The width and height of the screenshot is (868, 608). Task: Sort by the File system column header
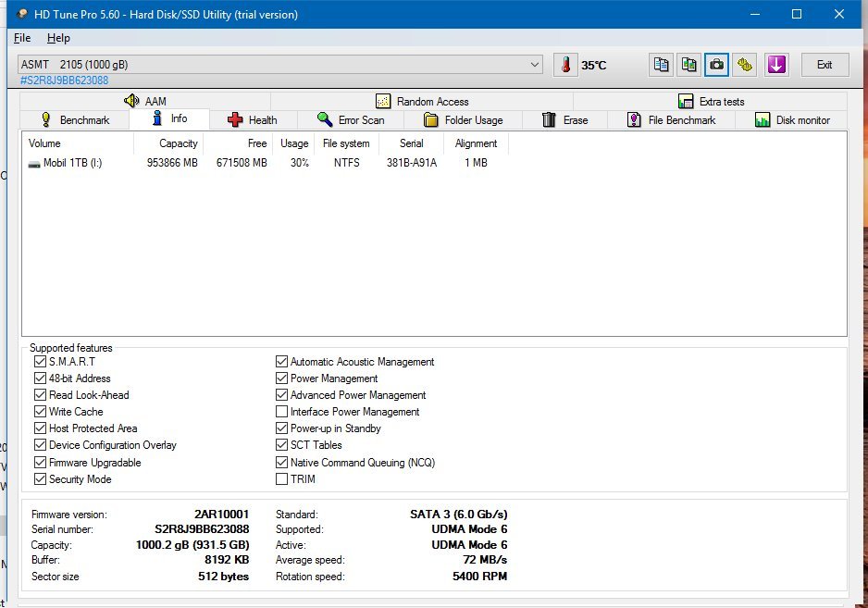click(x=346, y=143)
